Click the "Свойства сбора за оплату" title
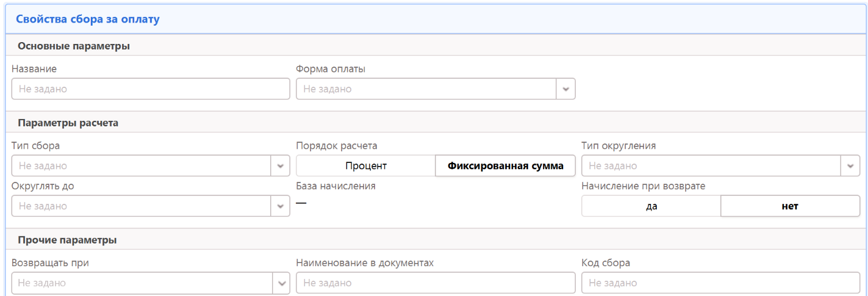This screenshot has height=296, width=868. pyautogui.click(x=87, y=19)
